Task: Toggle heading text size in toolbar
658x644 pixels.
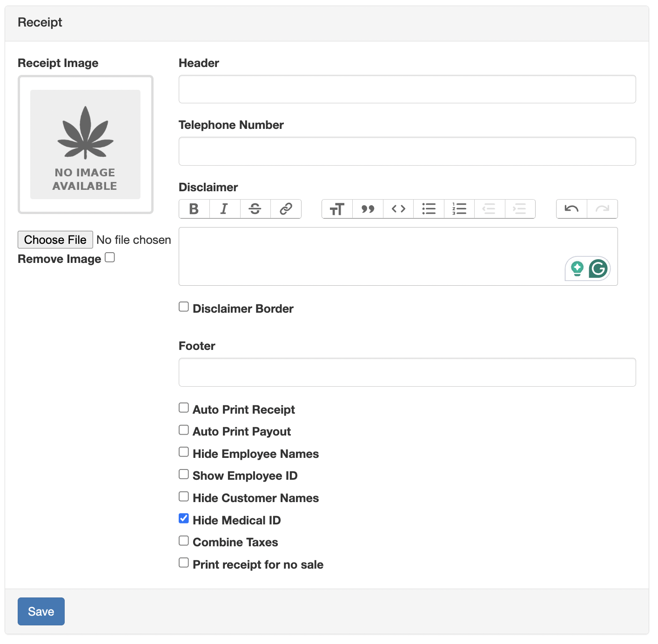Action: (x=337, y=209)
